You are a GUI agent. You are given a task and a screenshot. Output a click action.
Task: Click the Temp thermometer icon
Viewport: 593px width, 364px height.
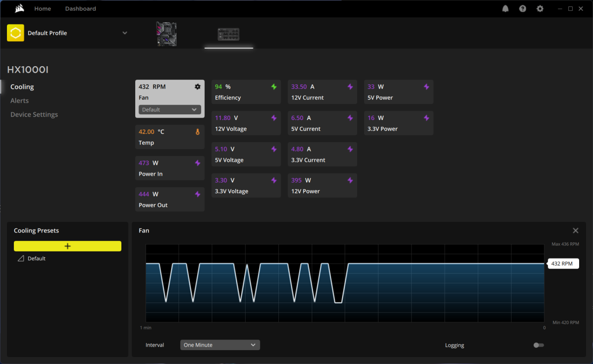198,132
